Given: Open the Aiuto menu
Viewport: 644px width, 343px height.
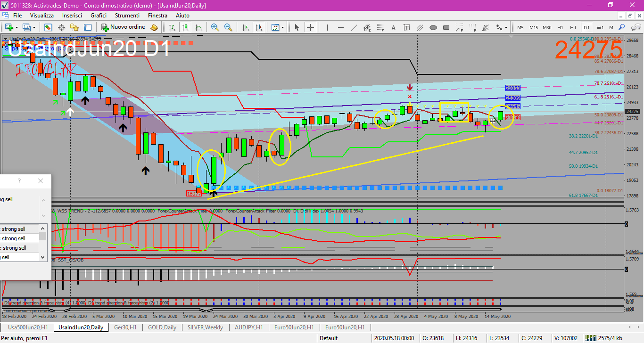Looking at the screenshot, I should click(182, 16).
